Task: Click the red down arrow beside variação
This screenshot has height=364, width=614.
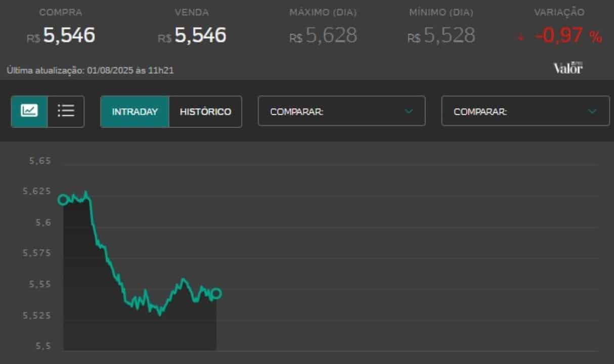Action: click(520, 37)
